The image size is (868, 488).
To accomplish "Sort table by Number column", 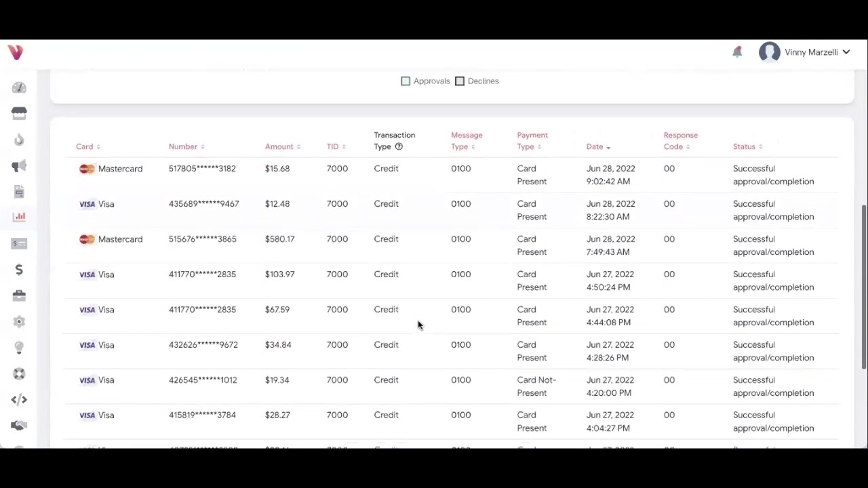I will click(x=186, y=146).
